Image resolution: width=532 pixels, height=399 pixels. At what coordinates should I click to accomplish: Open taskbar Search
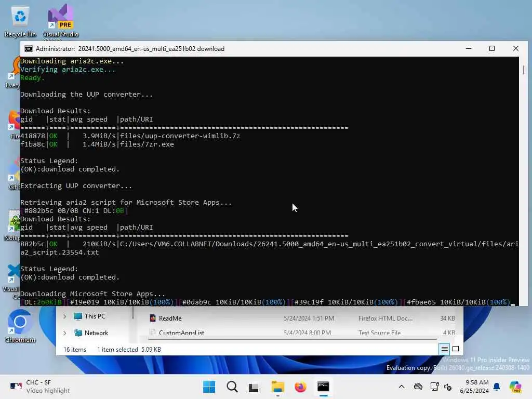pyautogui.click(x=232, y=387)
